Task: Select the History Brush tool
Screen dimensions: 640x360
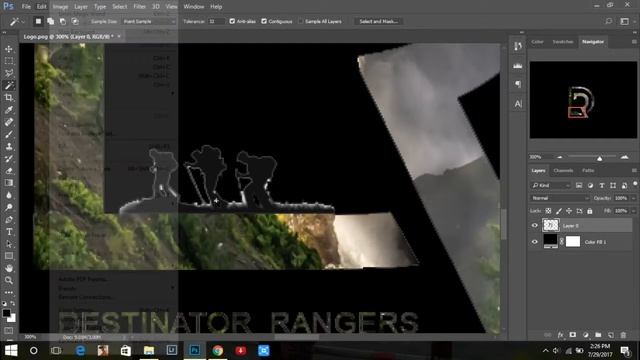Action: pyautogui.click(x=9, y=159)
